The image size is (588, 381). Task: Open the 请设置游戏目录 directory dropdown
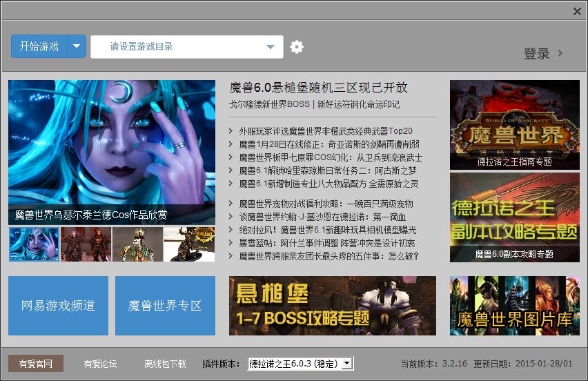pos(187,47)
